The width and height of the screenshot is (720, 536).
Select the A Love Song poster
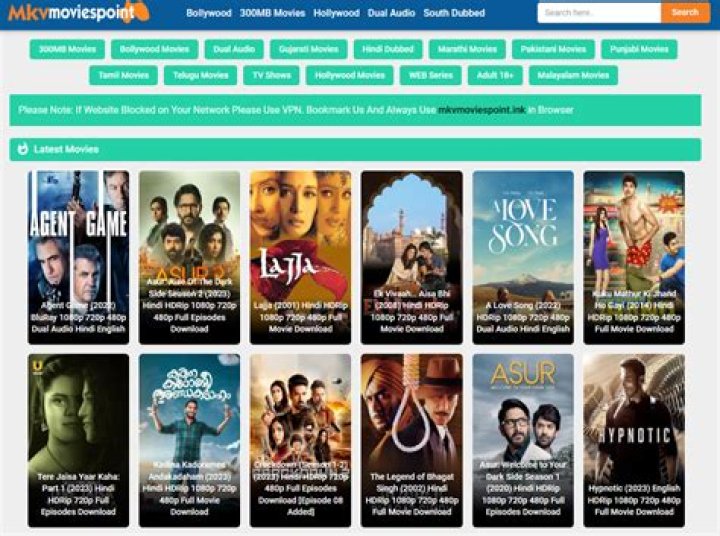click(x=523, y=257)
